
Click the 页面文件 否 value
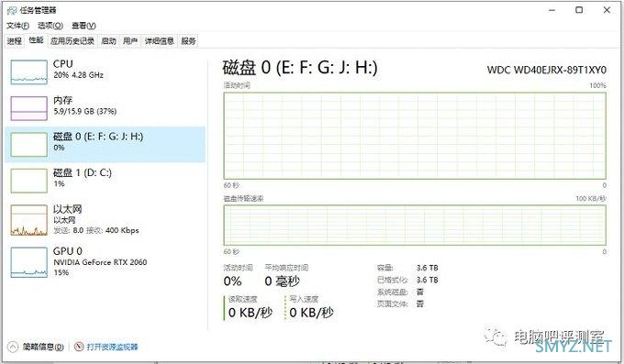click(420, 303)
